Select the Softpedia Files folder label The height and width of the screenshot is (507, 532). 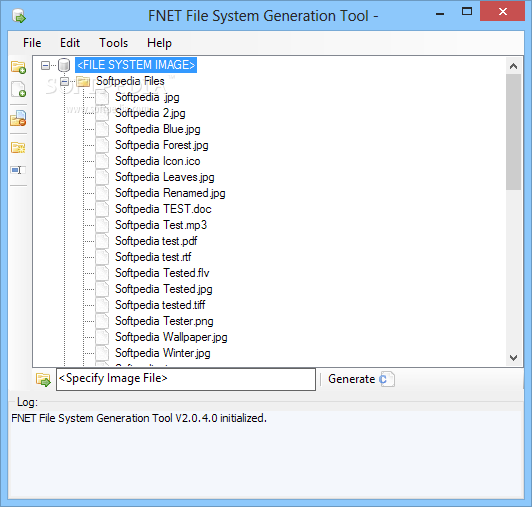point(130,81)
